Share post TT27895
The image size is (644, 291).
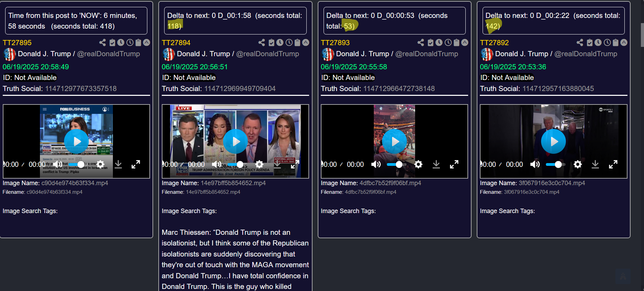(x=103, y=42)
